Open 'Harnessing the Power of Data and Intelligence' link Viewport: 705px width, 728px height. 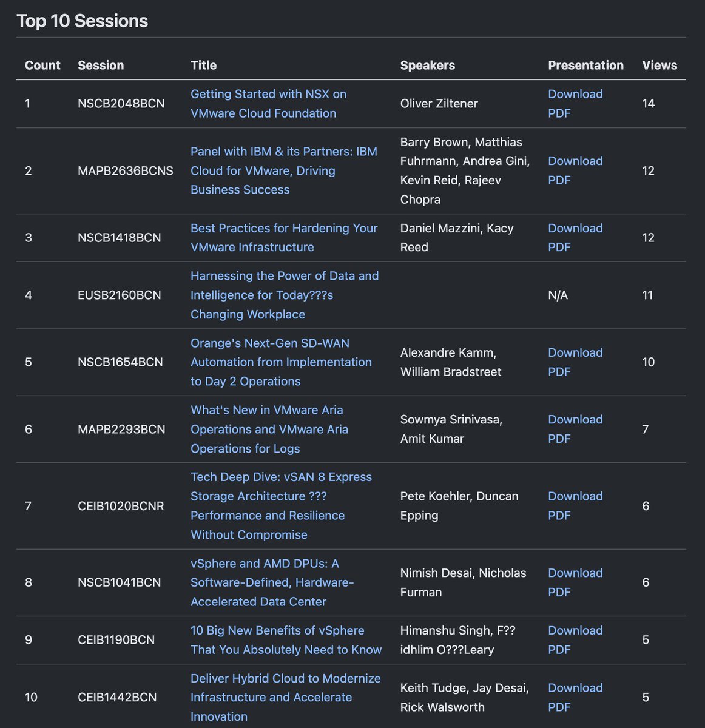tap(285, 295)
